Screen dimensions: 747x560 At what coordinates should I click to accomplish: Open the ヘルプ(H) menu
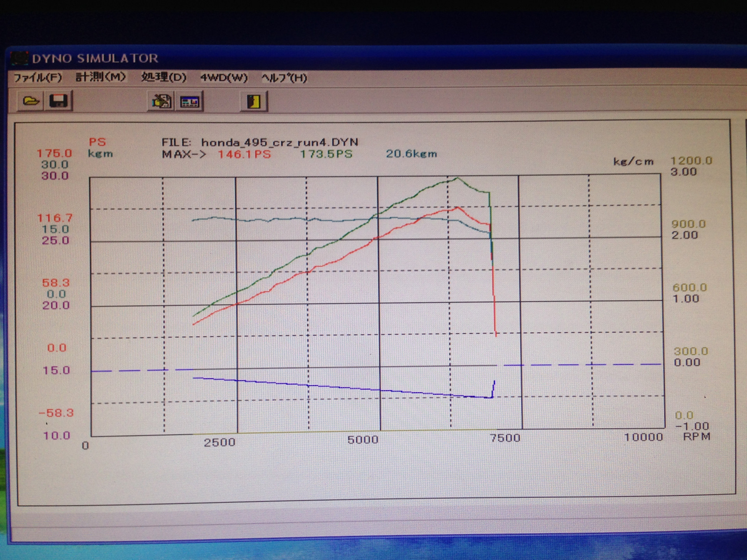point(284,78)
